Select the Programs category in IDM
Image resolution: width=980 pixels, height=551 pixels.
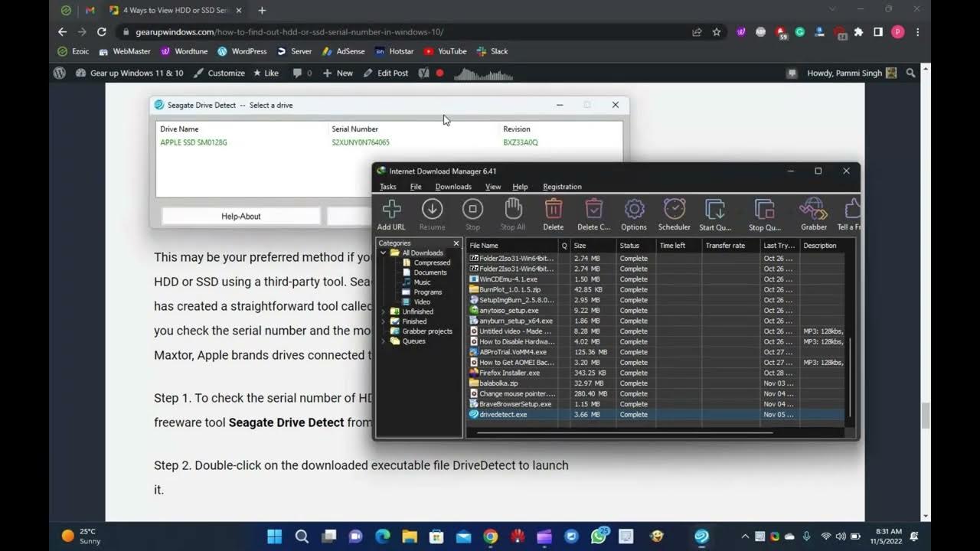point(422,292)
